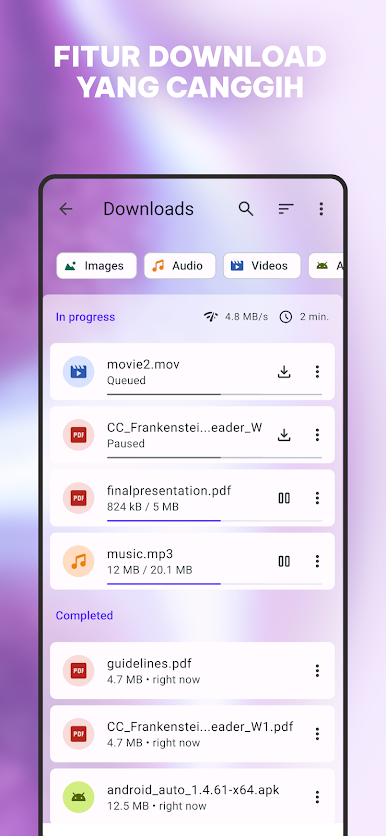
Task: Click the movie2.mov progress bar
Action: pyautogui.click(x=214, y=394)
